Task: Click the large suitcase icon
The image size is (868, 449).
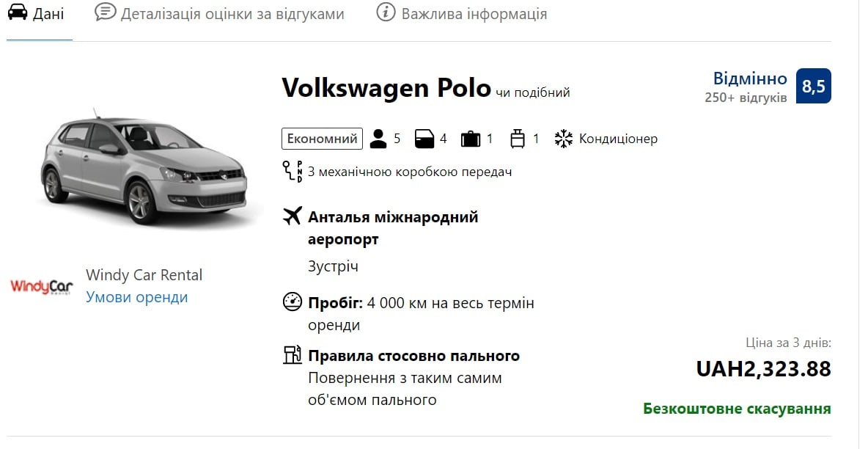Action: 471,139
